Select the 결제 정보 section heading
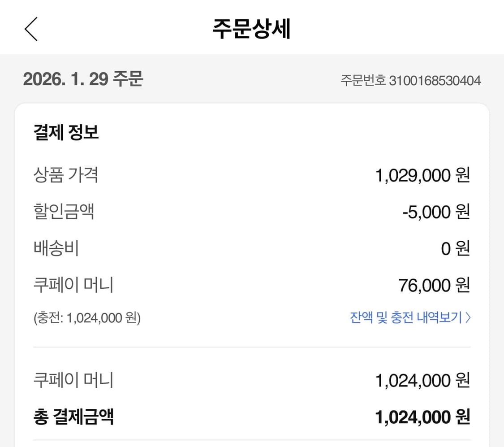This screenshot has width=504, height=447. pos(66,132)
